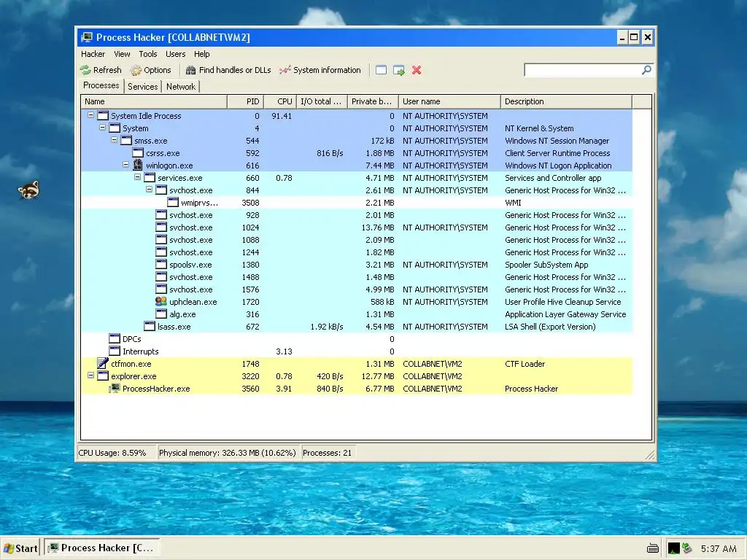Open the Users menu
This screenshot has width=747, height=560.
175,54
